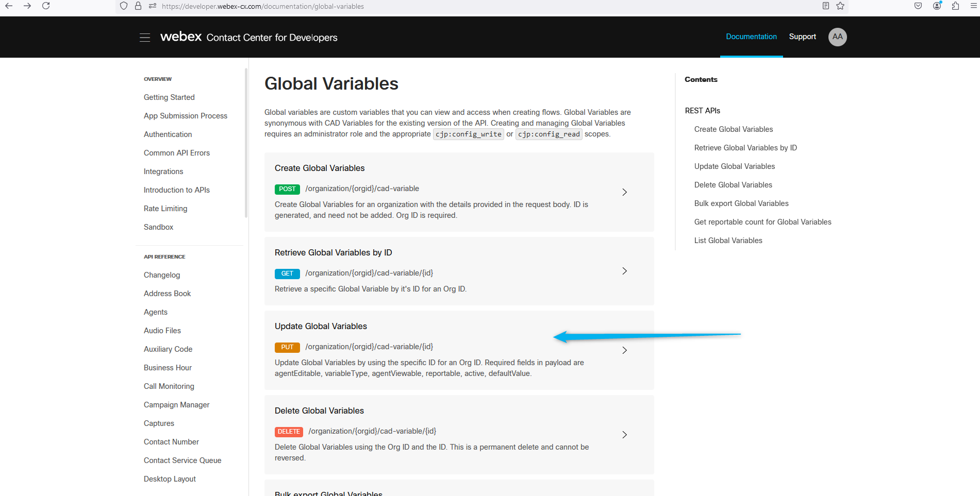Jump to Create Global Variables in Contents
The width and height of the screenshot is (980, 496).
pyautogui.click(x=734, y=129)
